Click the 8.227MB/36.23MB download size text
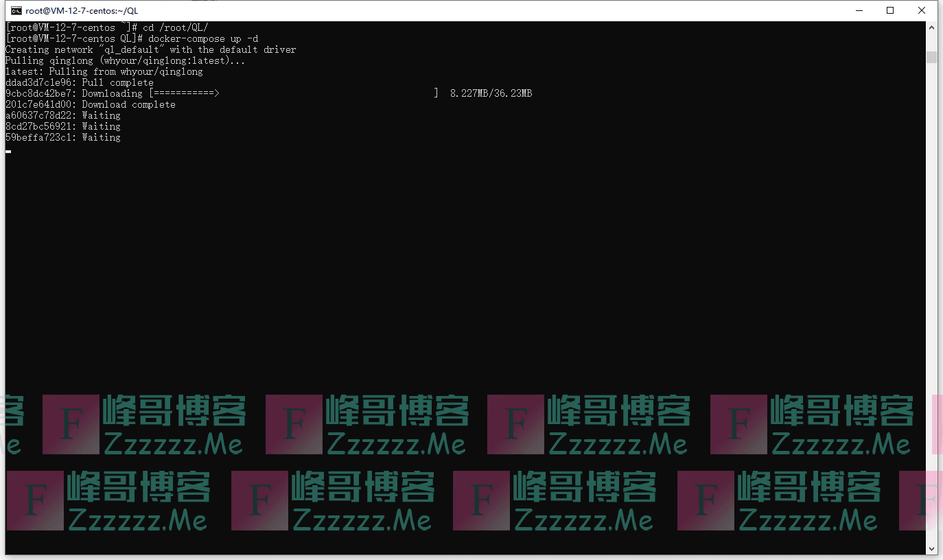This screenshot has width=943, height=560. coord(491,93)
